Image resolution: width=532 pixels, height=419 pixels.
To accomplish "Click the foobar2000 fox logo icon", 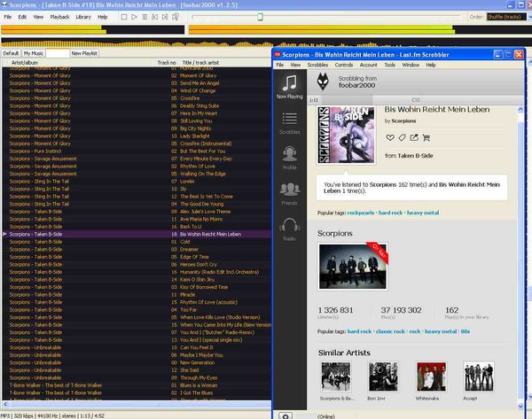I will pos(323,81).
